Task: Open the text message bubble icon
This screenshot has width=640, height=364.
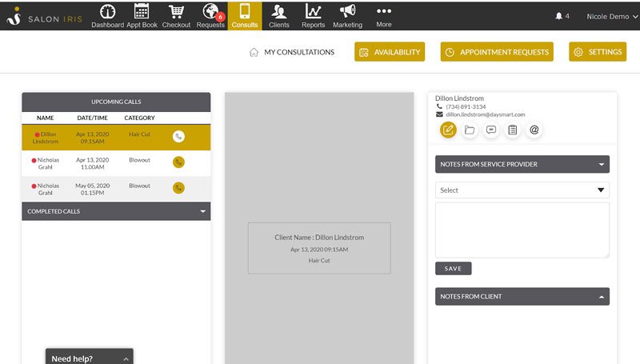Action: point(491,130)
